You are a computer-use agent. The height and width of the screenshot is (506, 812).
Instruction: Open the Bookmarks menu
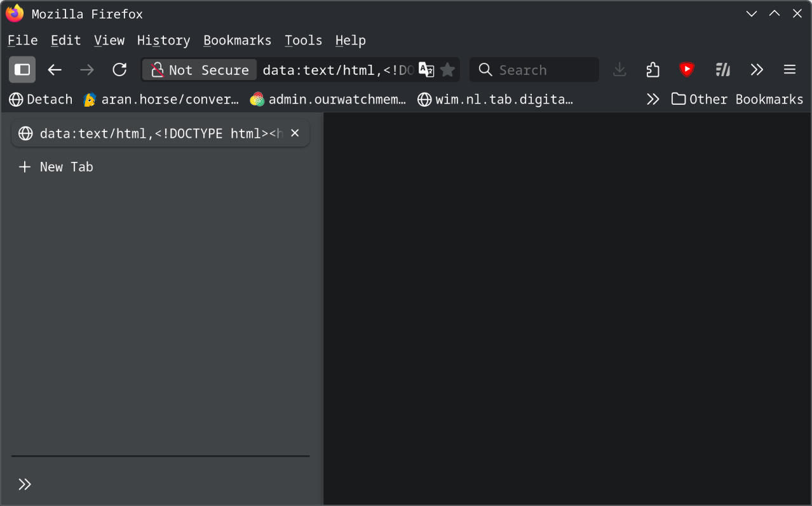[237, 41]
